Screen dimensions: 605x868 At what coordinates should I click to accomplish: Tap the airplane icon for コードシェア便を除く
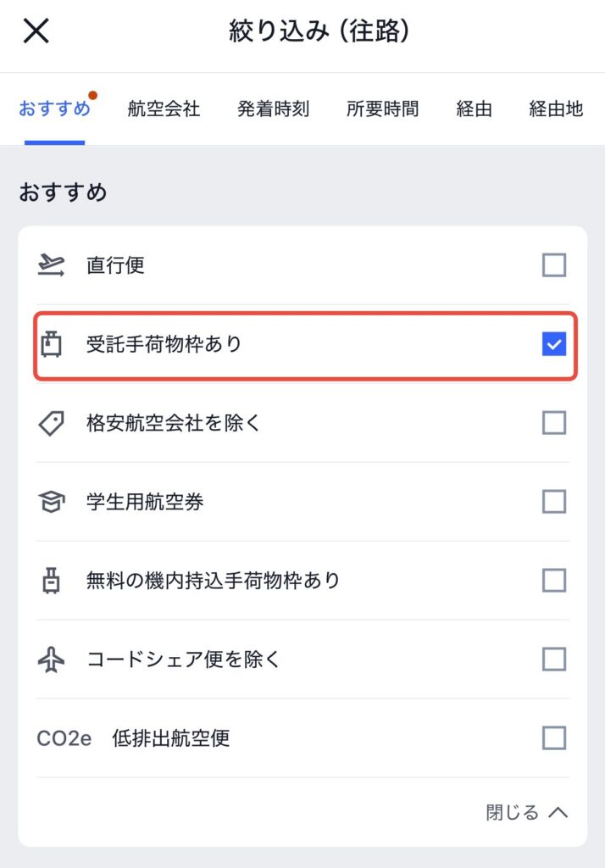[51, 659]
